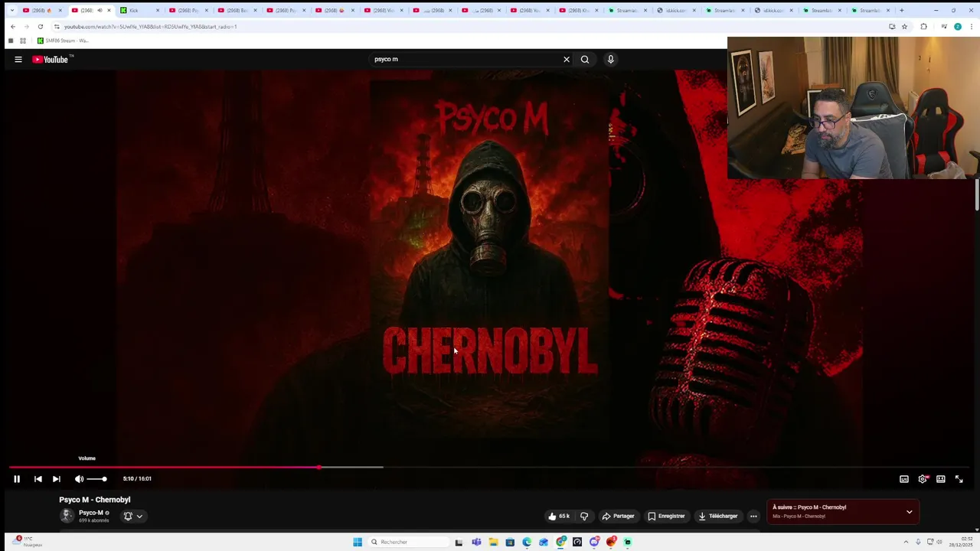Open File Explorer from the taskbar
The width and height of the screenshot is (980, 551).
tap(493, 542)
